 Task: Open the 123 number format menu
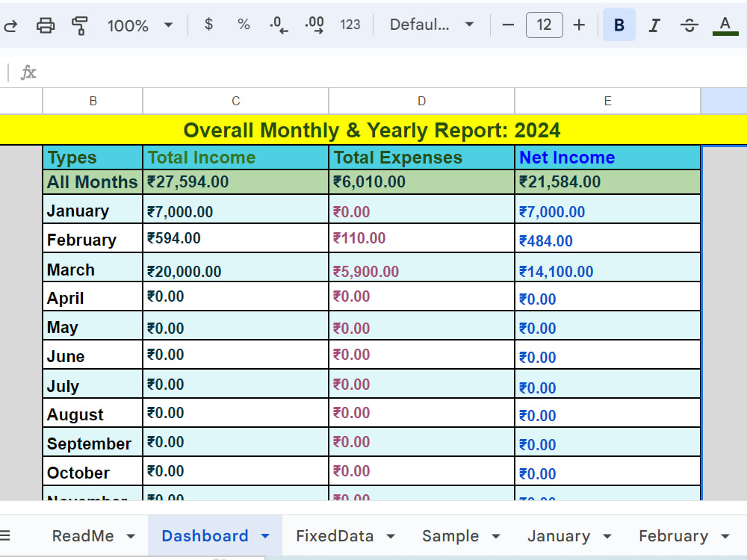pyautogui.click(x=350, y=25)
